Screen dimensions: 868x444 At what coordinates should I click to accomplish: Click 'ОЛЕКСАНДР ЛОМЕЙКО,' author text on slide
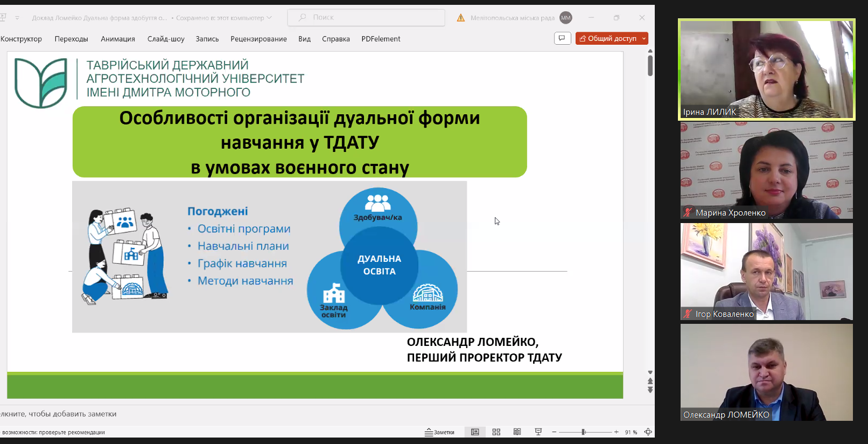point(473,342)
